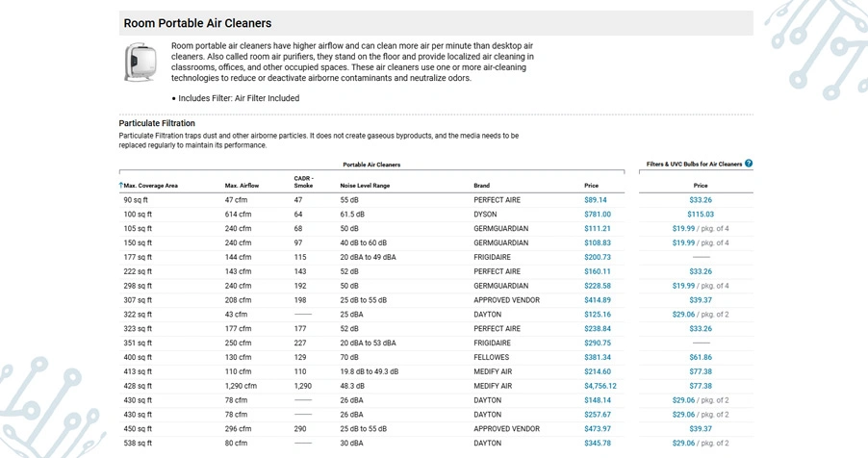
Task: Click the 400 sq ft coverage cell
Action: (138, 358)
